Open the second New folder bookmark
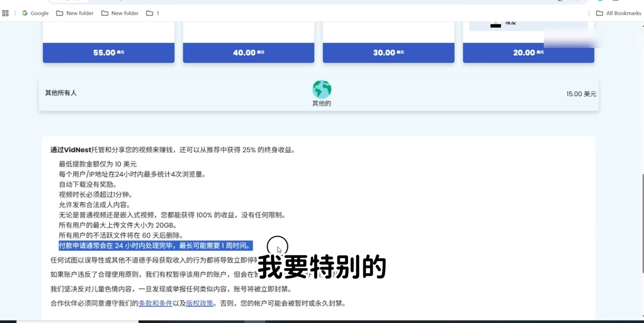This screenshot has height=323, width=644. (120, 13)
